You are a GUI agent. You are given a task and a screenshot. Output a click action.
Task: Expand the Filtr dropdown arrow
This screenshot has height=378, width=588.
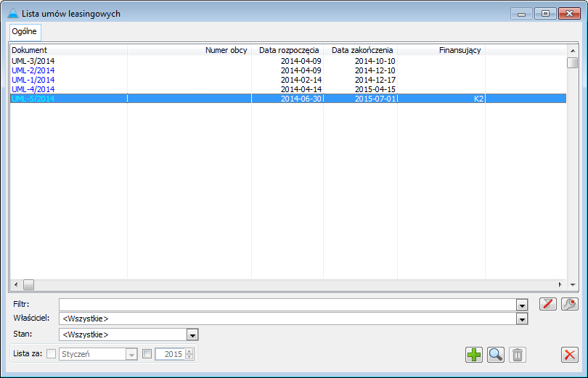coord(522,305)
